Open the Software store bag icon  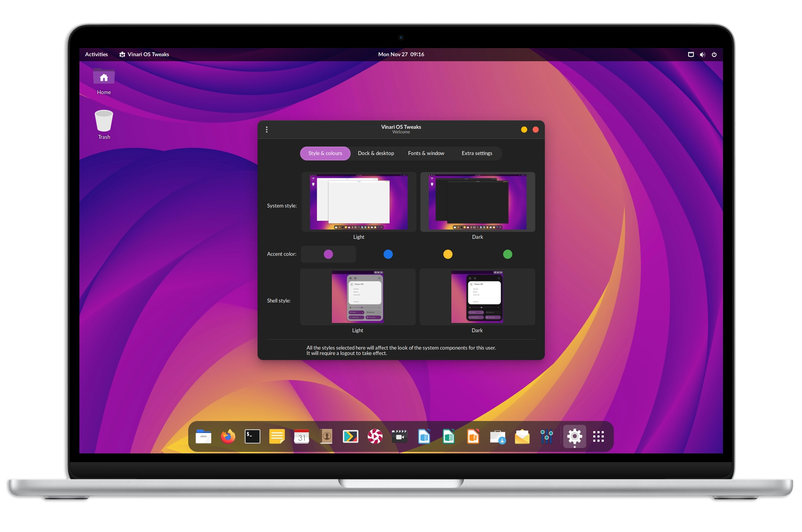pos(498,436)
